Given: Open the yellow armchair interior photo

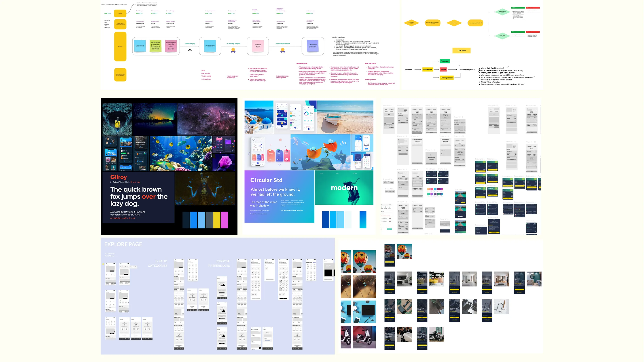Looking at the screenshot, I should click(x=437, y=279).
